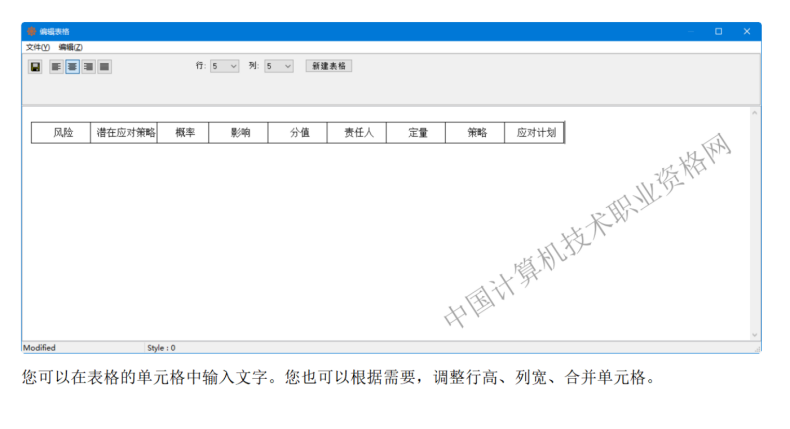Open the 文件 menu

(38, 47)
